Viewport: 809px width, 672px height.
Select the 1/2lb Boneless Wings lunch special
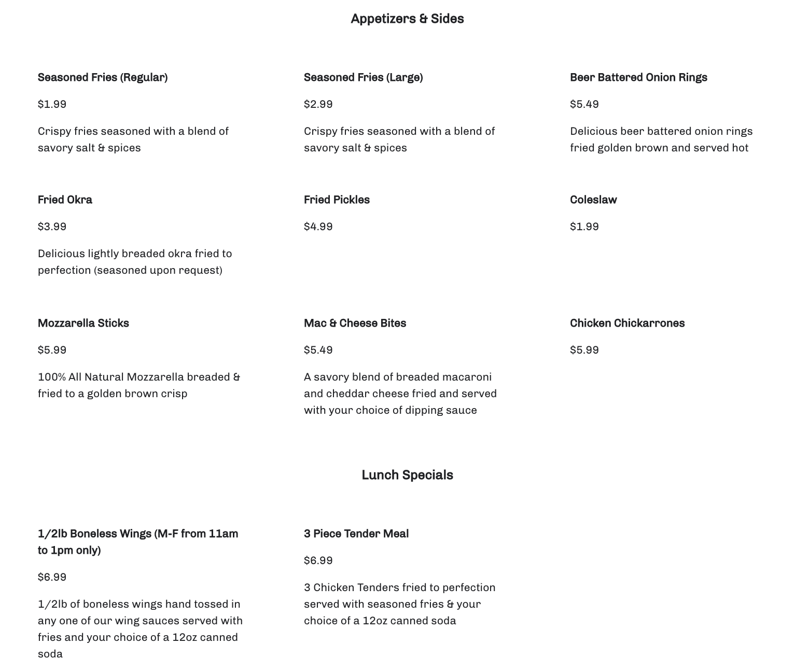coord(137,542)
